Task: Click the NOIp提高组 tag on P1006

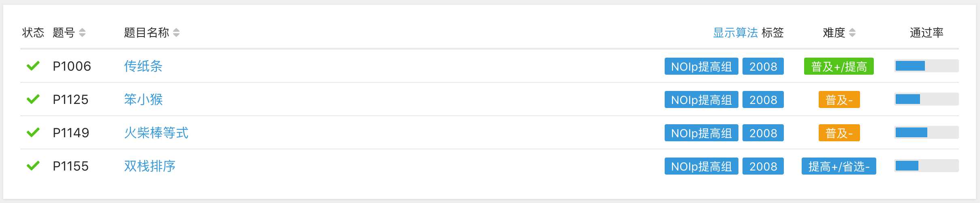Action: click(702, 66)
